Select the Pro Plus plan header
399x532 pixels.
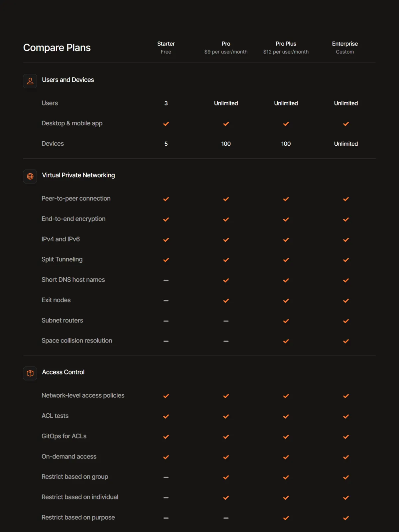coord(286,48)
